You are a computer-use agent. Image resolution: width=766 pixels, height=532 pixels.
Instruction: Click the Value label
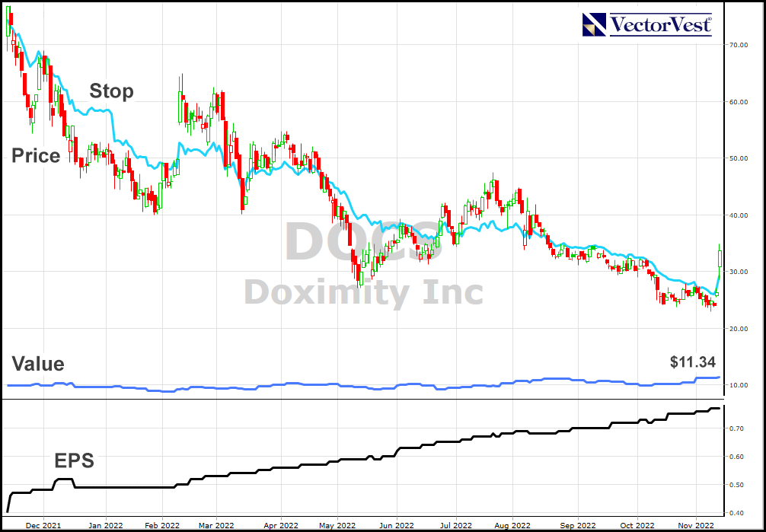coord(37,364)
